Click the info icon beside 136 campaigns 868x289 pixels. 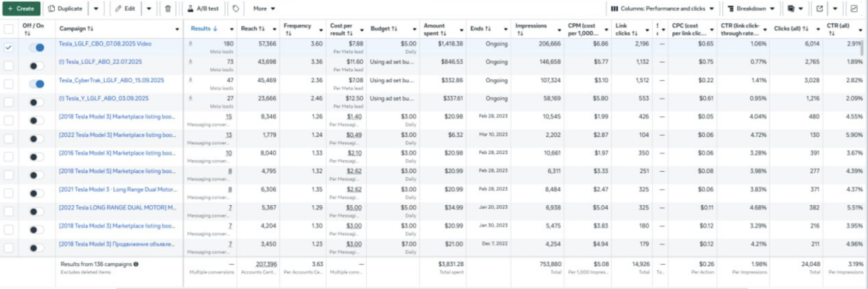coord(136,264)
